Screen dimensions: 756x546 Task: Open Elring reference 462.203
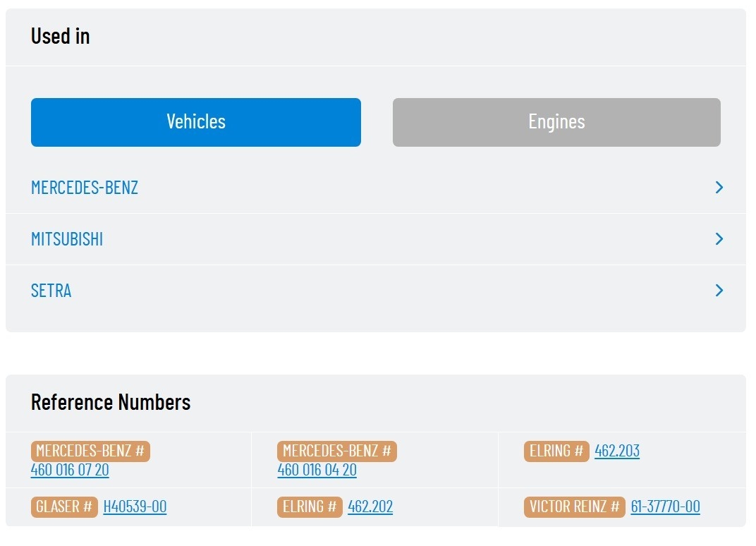click(616, 451)
